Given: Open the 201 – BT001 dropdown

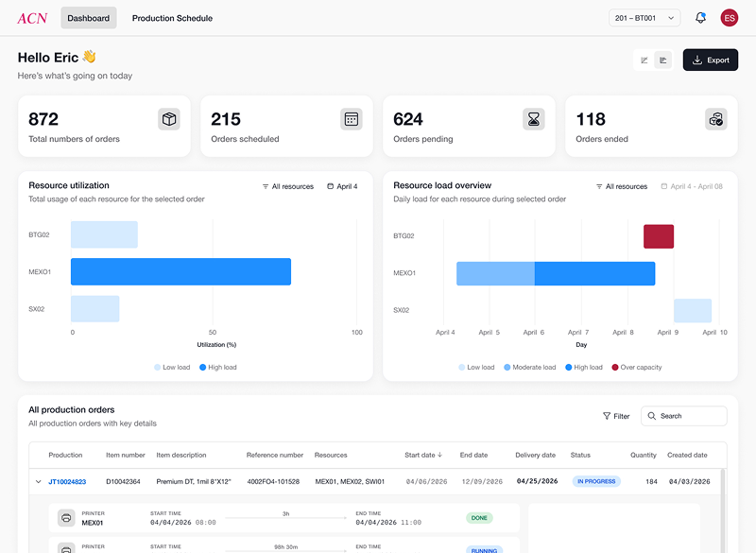Looking at the screenshot, I should pyautogui.click(x=644, y=18).
